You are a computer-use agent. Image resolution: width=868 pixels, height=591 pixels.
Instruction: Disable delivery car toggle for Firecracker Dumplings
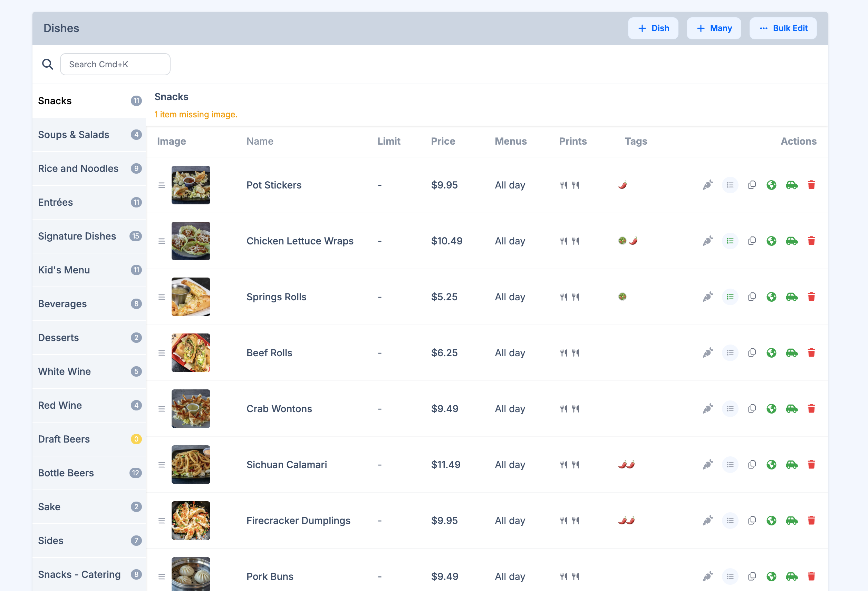click(x=791, y=520)
